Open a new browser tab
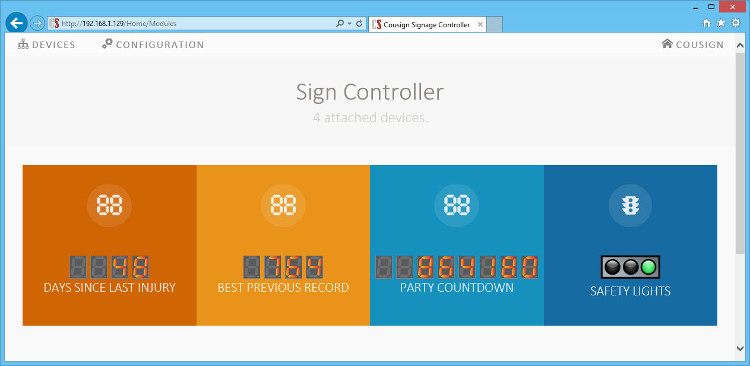750x366 pixels. (495, 24)
